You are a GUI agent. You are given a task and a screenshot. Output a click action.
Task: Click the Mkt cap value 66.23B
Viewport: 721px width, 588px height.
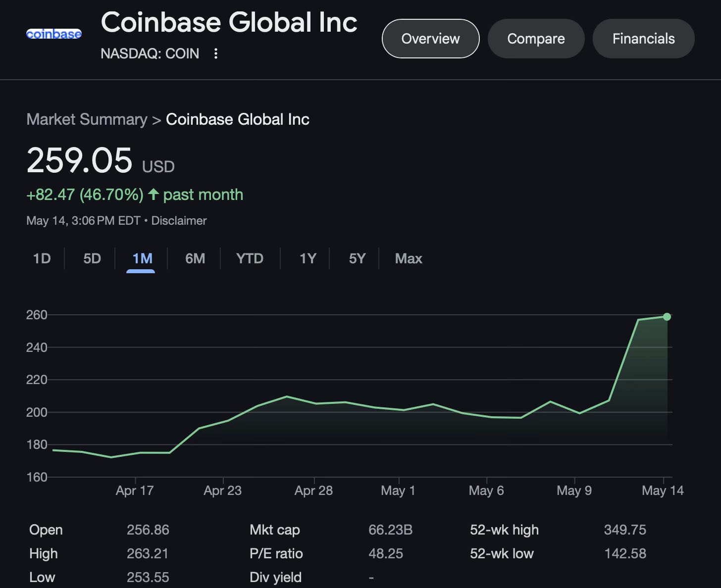coord(391,530)
